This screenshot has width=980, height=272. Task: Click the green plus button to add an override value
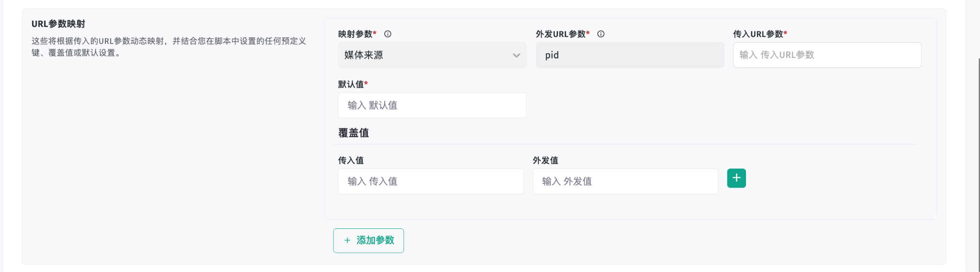tap(736, 178)
